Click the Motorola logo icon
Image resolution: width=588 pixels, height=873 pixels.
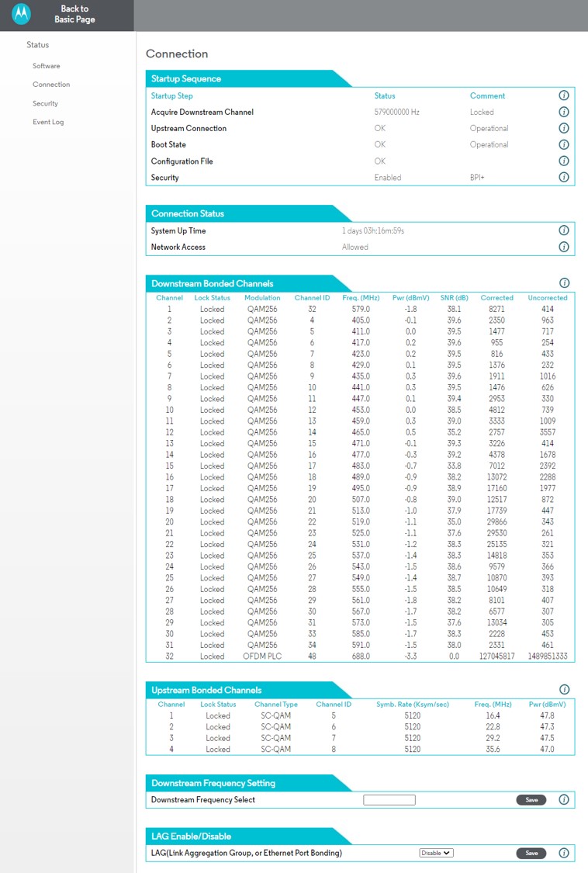21,14
